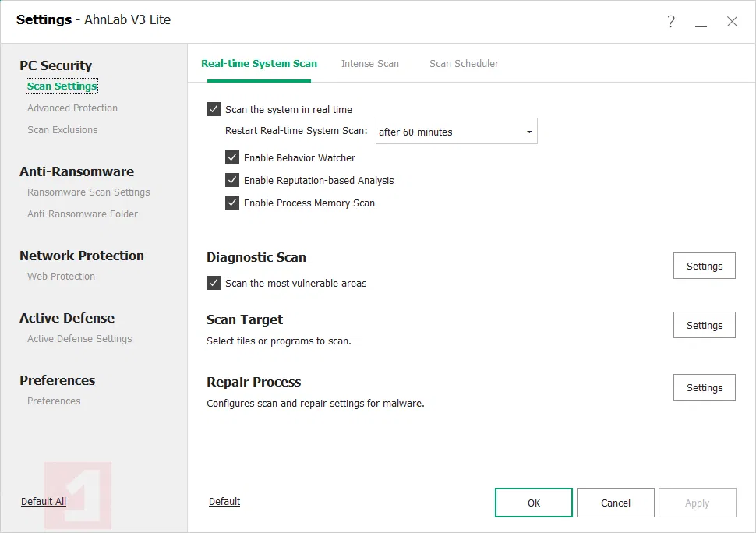Viewport: 756px width, 533px height.
Task: Click the Default All link
Action: 44,501
